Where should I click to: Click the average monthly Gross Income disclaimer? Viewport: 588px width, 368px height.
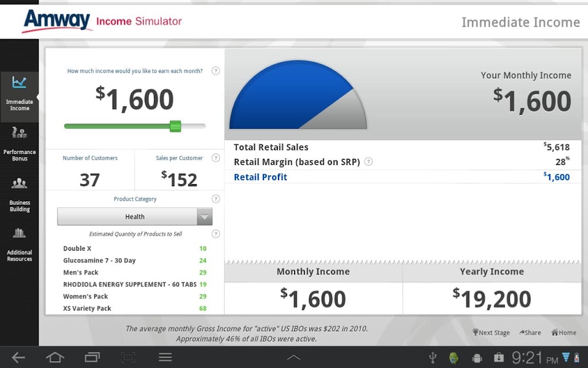coord(246,334)
